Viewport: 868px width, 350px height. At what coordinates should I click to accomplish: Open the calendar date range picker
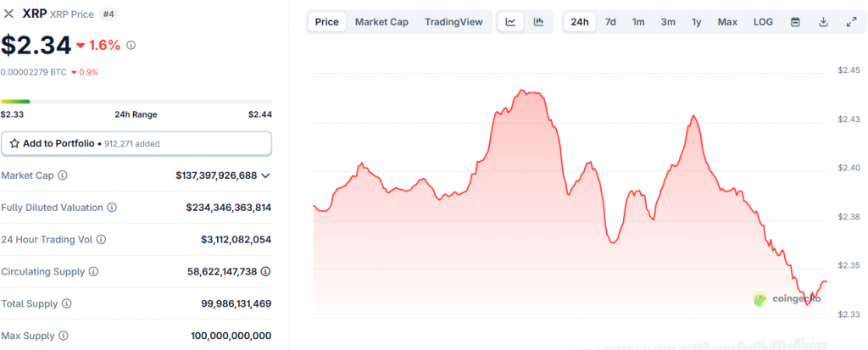tap(795, 22)
